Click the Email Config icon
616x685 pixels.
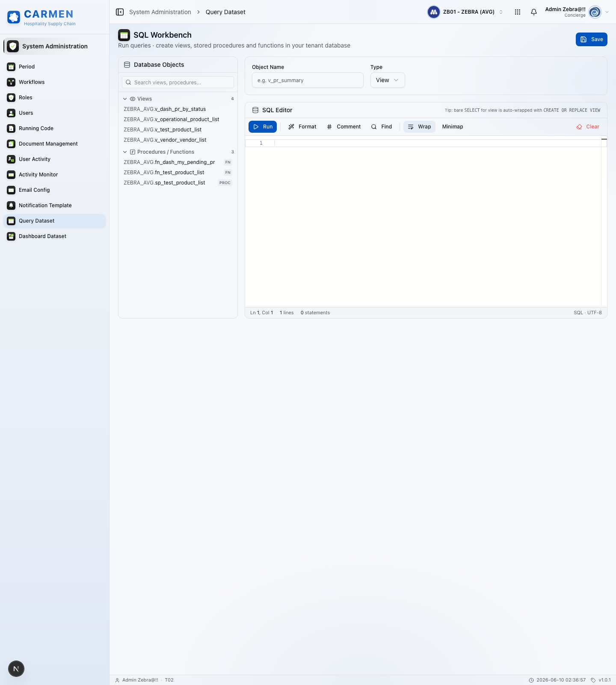(x=11, y=190)
